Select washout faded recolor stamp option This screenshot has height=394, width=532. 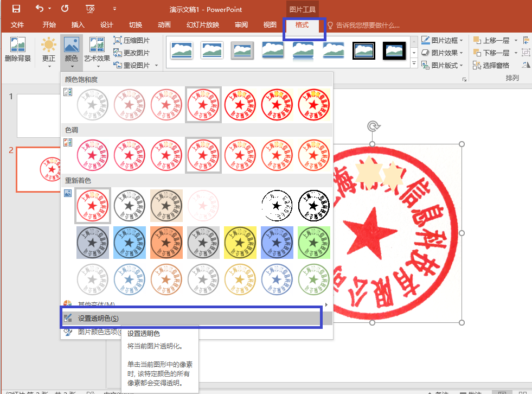point(203,206)
